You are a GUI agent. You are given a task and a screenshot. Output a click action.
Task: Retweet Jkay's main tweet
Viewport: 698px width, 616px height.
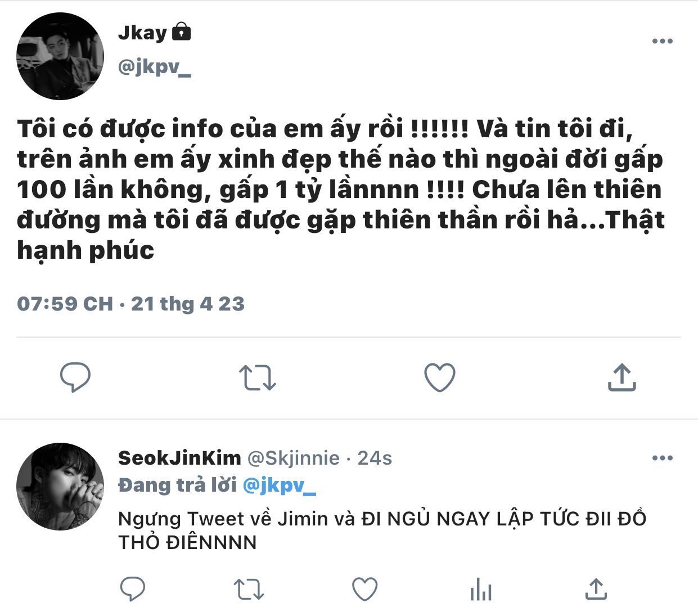[x=258, y=377]
